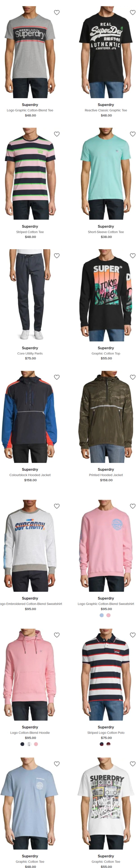Image resolution: width=138 pixels, height=868 pixels.
Task: Heart the Printed Hooded Jacket
Action: [x=133, y=377]
